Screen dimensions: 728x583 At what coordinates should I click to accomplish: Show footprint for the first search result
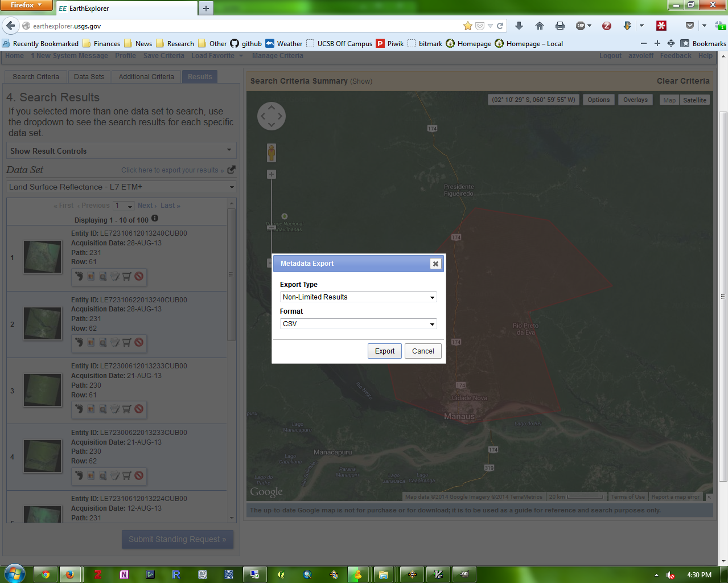pos(79,276)
